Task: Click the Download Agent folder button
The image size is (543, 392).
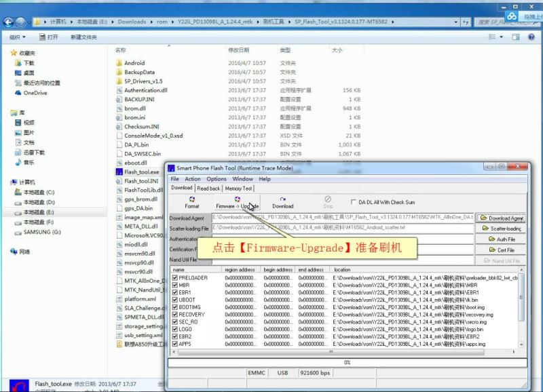Action: [x=502, y=218]
